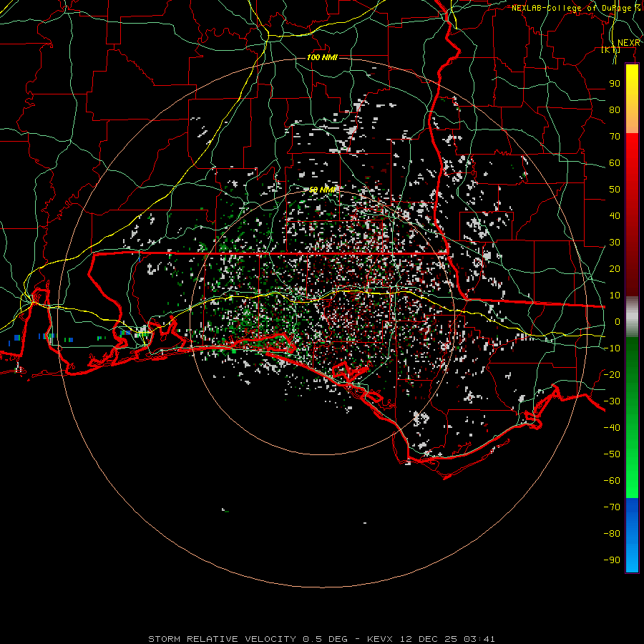
Task: Click the -30 label on the velocity scale
Action: click(x=612, y=401)
